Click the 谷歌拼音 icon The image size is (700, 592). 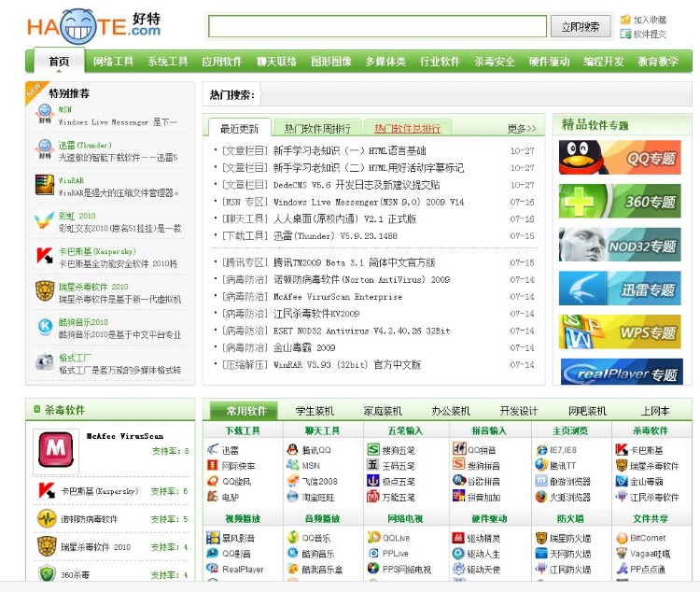click(459, 480)
